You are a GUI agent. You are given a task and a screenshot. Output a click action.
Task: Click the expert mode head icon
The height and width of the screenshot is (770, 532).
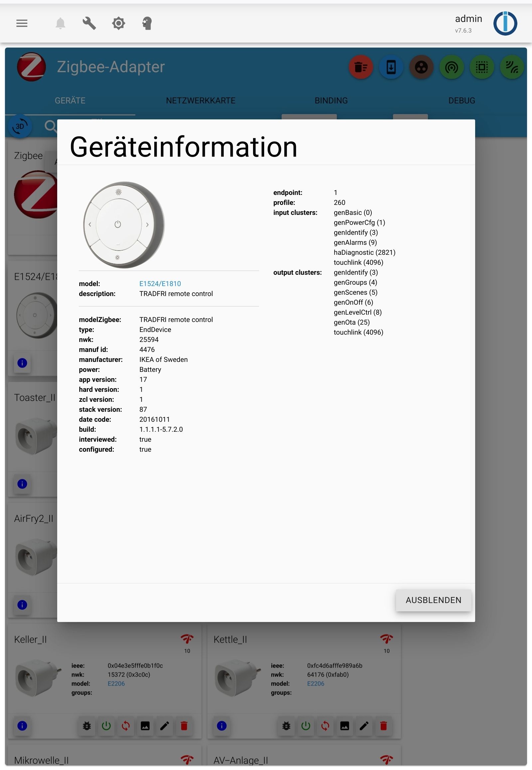(147, 23)
